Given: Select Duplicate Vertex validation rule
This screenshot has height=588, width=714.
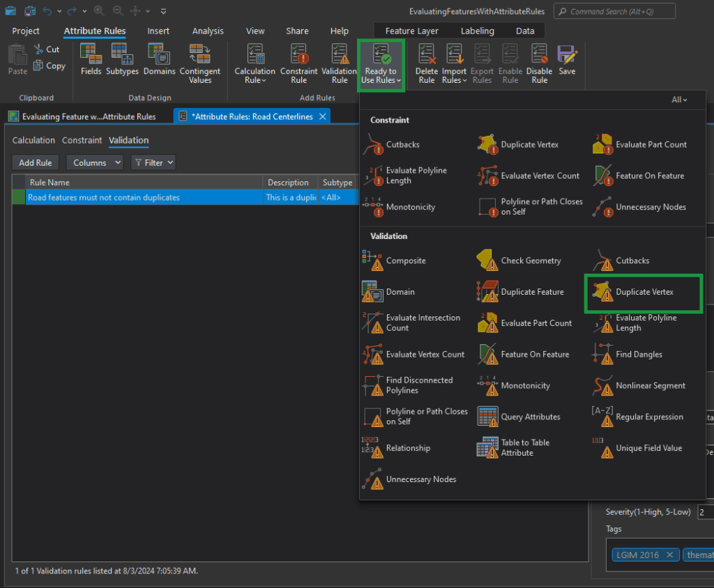Looking at the screenshot, I should (x=644, y=293).
